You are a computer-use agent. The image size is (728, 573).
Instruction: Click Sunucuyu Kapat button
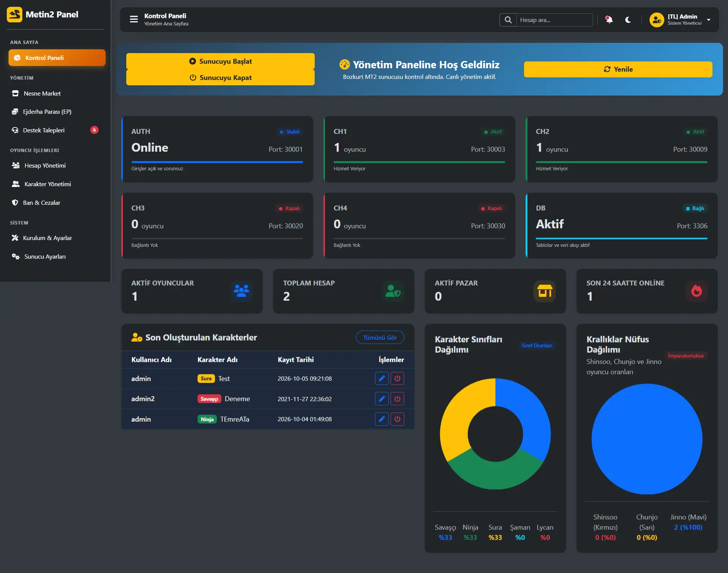pos(220,77)
